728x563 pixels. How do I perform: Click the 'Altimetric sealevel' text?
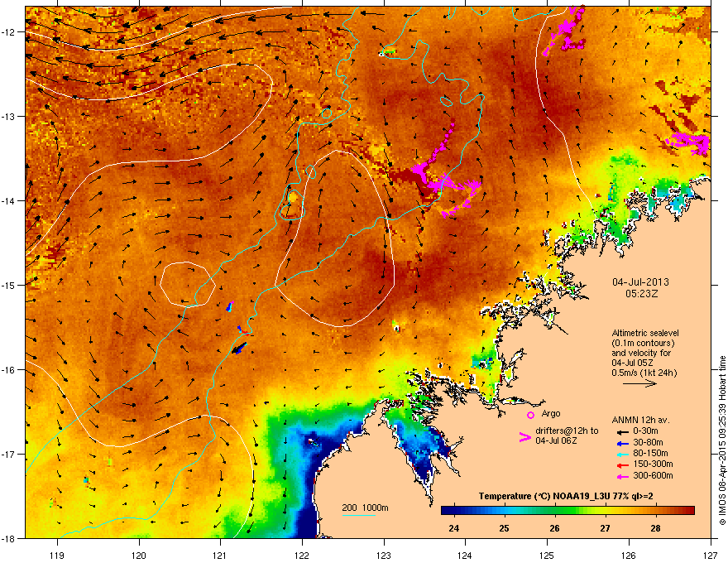coord(645,333)
